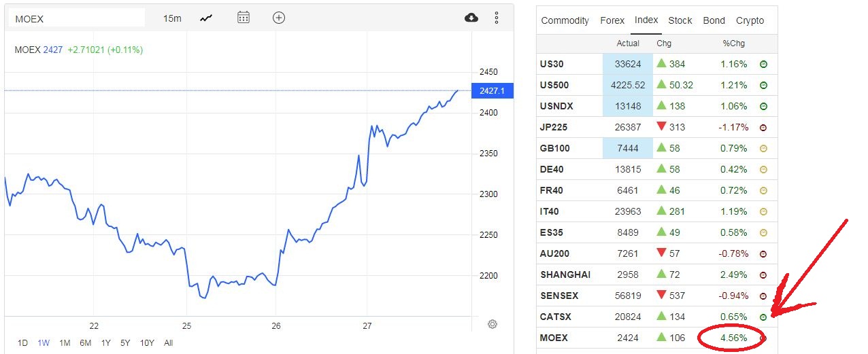
Task: Open chart settings gear icon
Action: point(493,324)
